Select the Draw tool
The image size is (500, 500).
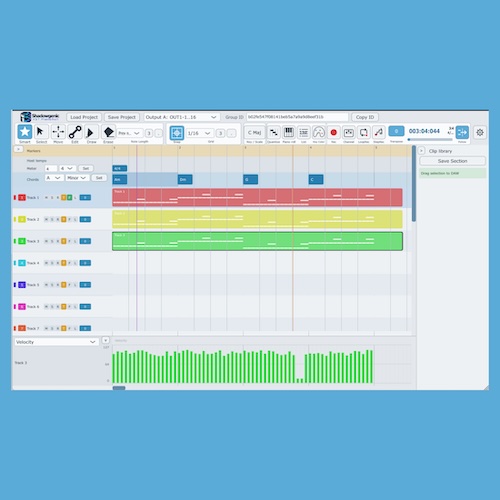click(x=91, y=132)
